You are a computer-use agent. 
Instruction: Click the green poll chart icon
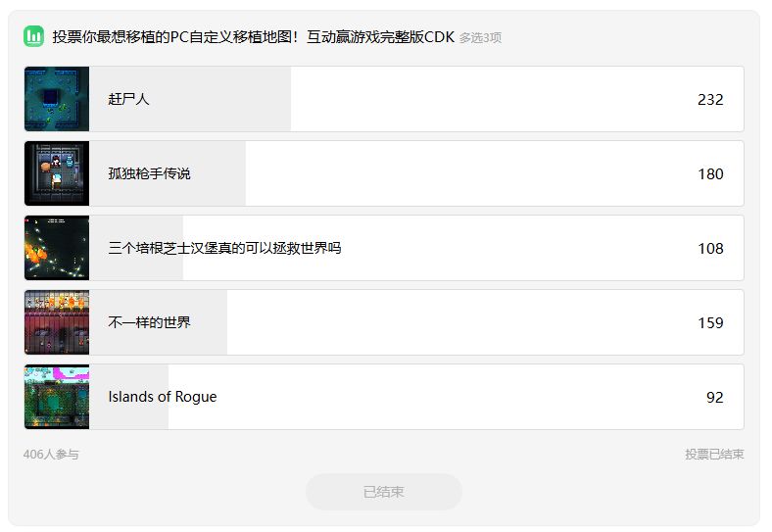coord(34,37)
